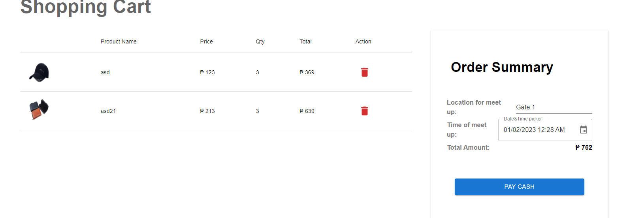Open the calendar icon in date picker
This screenshot has width=644, height=218.
(x=583, y=130)
